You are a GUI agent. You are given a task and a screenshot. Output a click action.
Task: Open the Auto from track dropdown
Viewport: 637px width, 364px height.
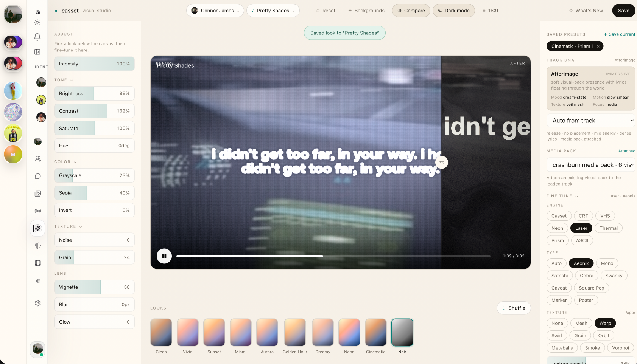coord(591,121)
